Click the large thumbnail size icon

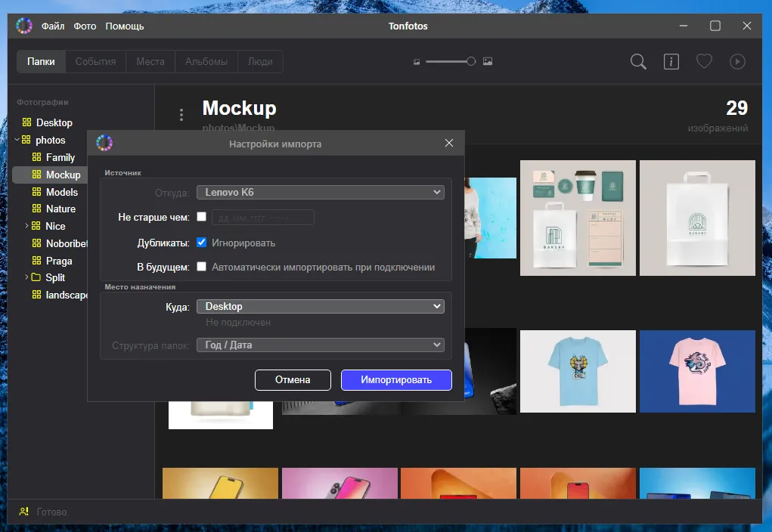(488, 62)
